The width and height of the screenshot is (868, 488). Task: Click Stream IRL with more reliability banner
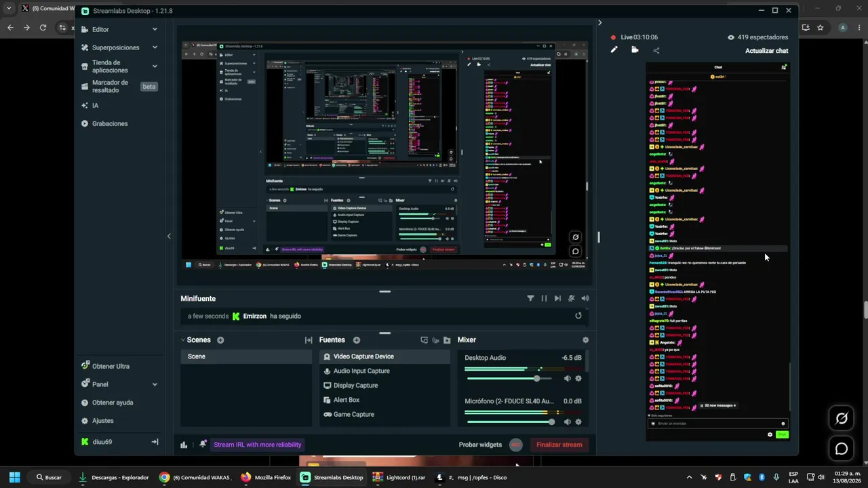pos(258,445)
